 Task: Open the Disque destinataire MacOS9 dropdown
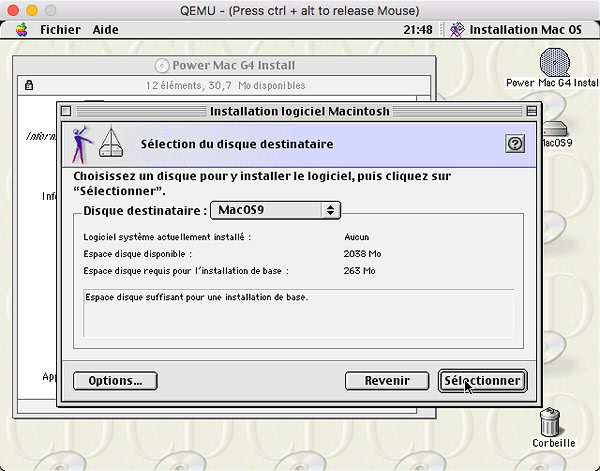[276, 210]
